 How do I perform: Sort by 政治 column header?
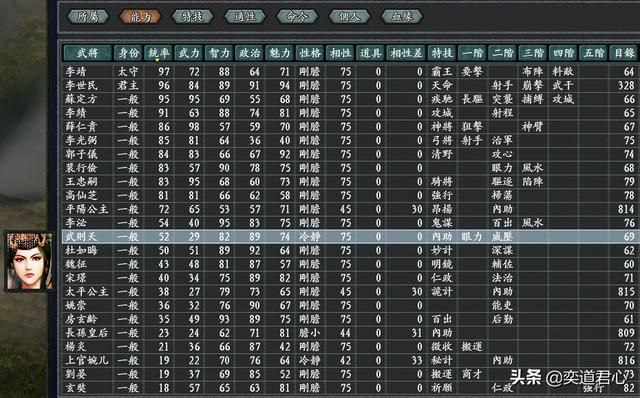[249, 53]
